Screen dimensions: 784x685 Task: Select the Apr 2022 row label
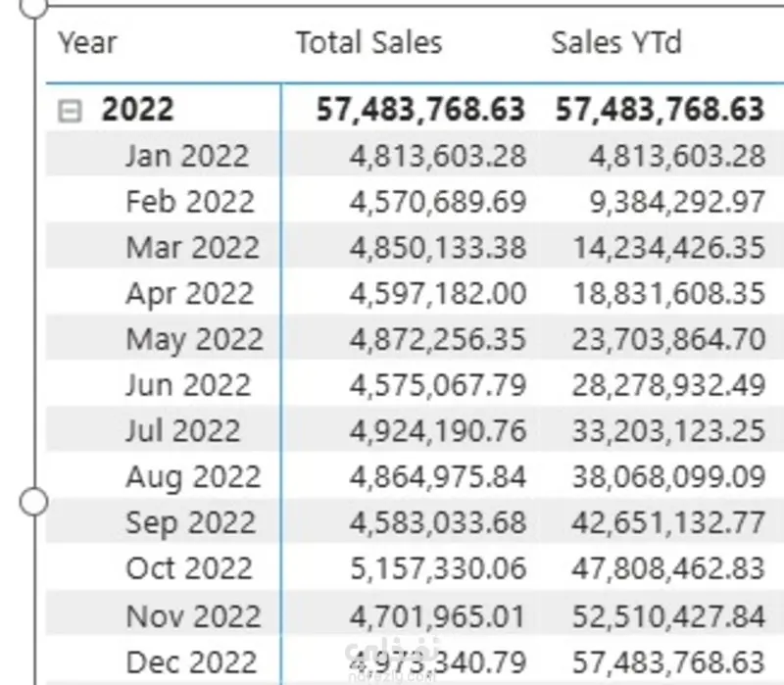(189, 294)
